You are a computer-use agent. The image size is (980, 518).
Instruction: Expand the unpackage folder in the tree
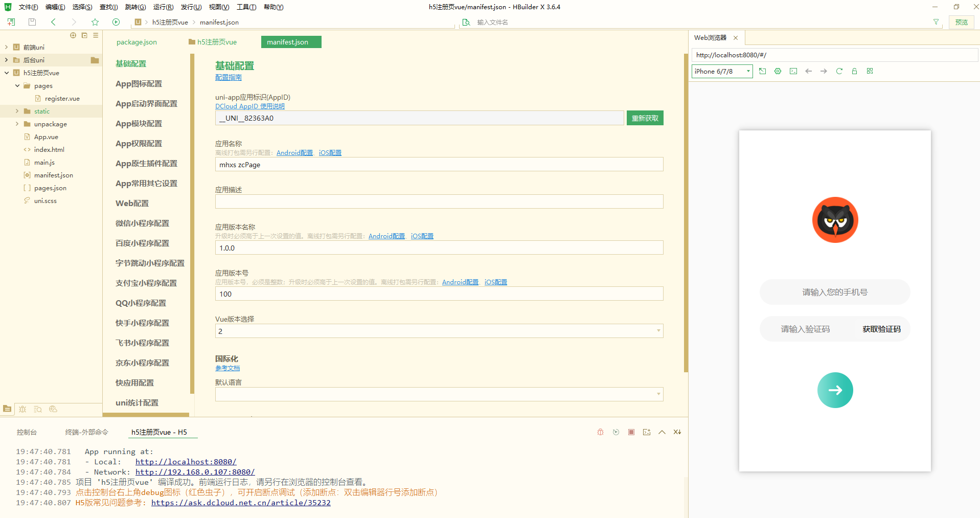click(17, 124)
